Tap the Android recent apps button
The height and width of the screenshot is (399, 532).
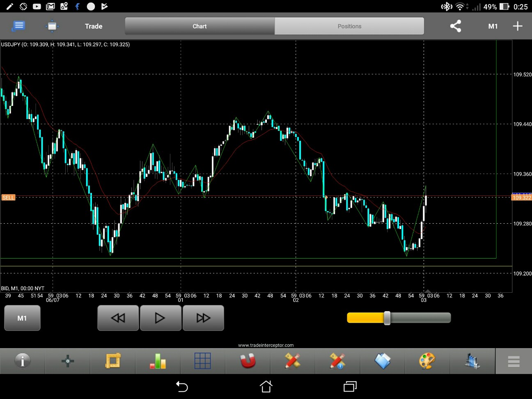(x=350, y=386)
